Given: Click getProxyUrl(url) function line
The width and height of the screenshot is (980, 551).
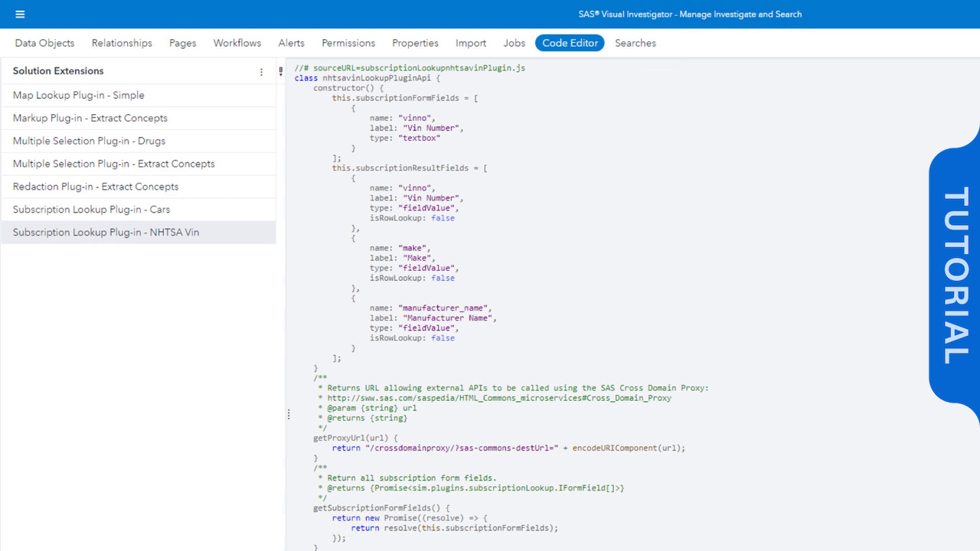Looking at the screenshot, I should (355, 438).
